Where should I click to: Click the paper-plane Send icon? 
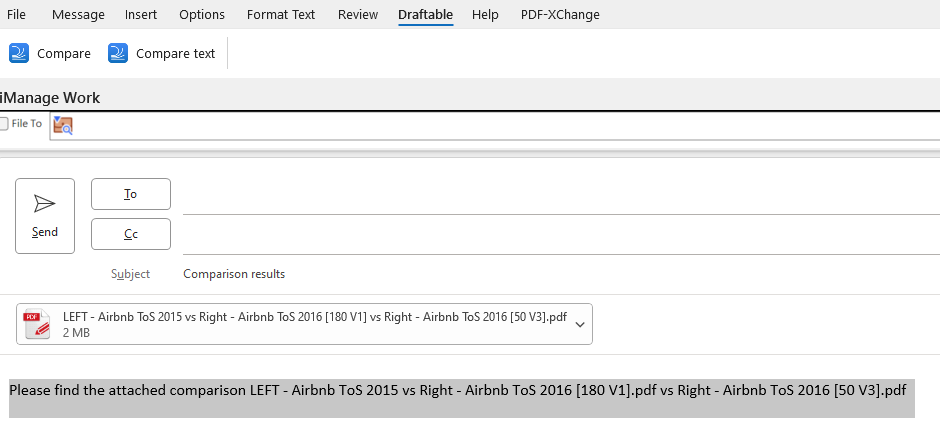tap(44, 204)
